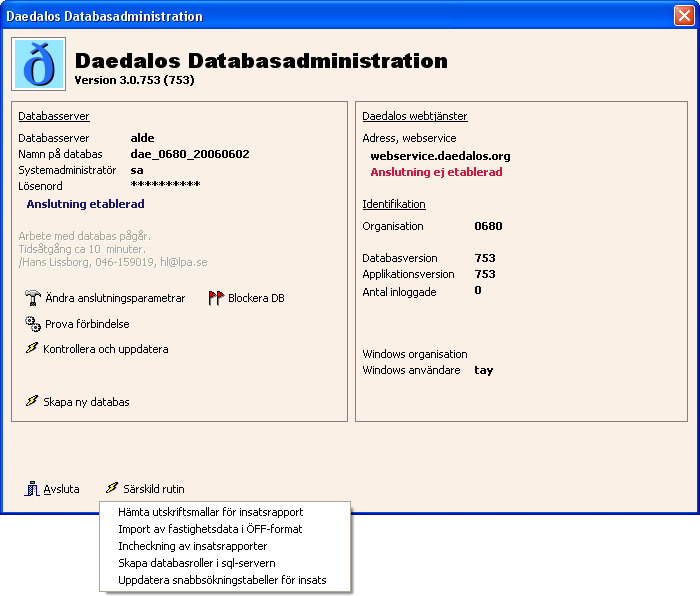Screen dimensions: 700x596
Task: Click Tidsåtgång ca 10 minuter text
Action: pyautogui.click(x=82, y=249)
